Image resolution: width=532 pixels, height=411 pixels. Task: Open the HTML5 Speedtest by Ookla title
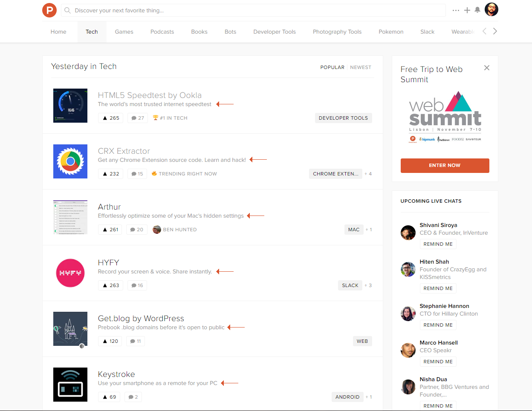pos(150,95)
